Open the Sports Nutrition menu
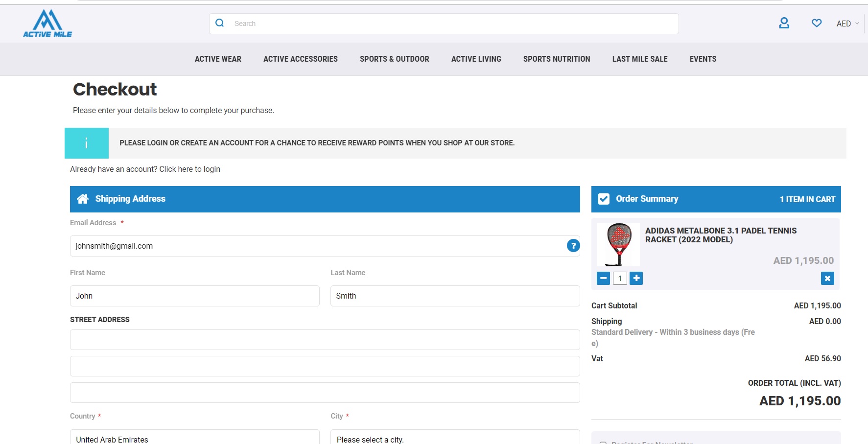 click(x=557, y=59)
